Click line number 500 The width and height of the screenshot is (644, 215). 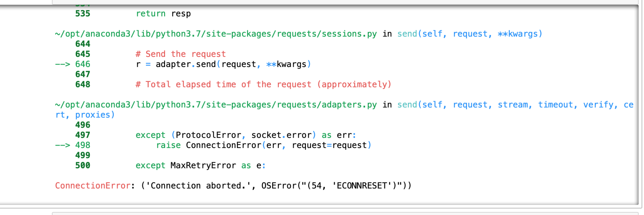click(x=83, y=165)
